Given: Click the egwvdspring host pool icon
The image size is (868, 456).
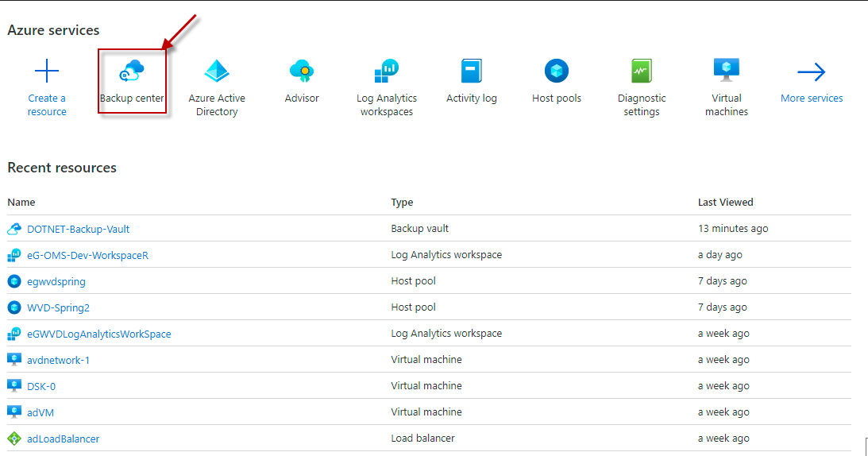Looking at the screenshot, I should tap(14, 281).
